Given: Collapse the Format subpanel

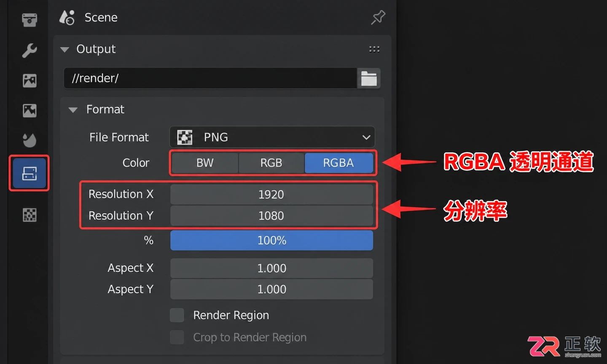Looking at the screenshot, I should pyautogui.click(x=73, y=110).
